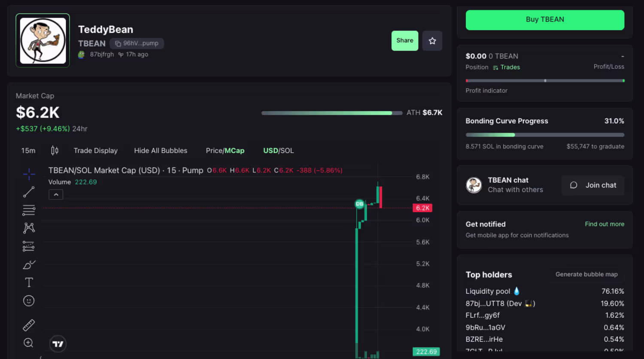This screenshot has width=644, height=359.
Task: Open holder FLrf...gy6f
Action: click(545, 315)
